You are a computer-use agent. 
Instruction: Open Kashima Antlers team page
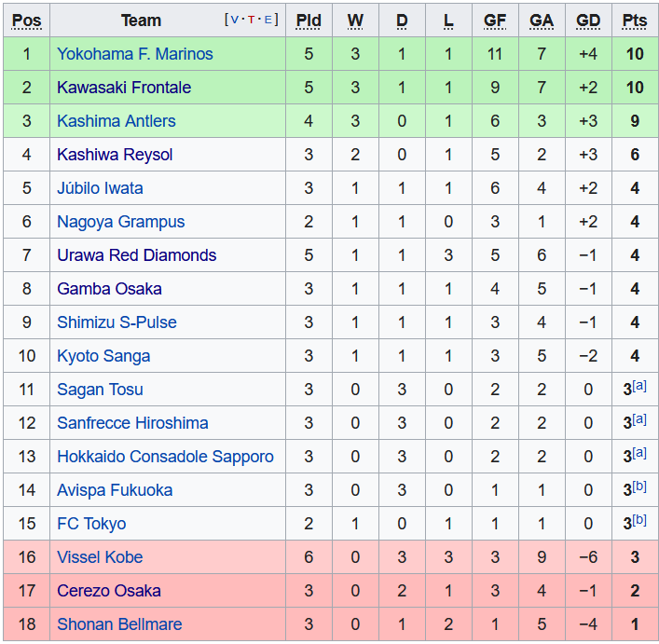pos(116,121)
